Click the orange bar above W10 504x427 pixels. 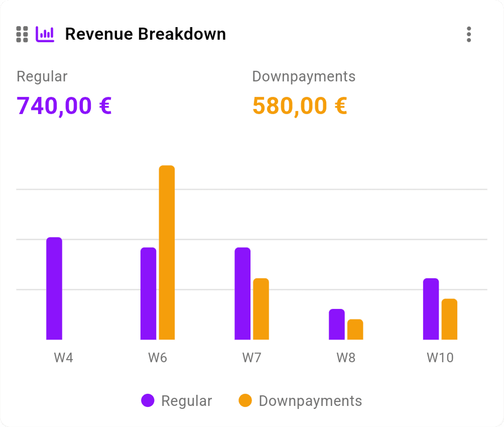click(x=449, y=319)
